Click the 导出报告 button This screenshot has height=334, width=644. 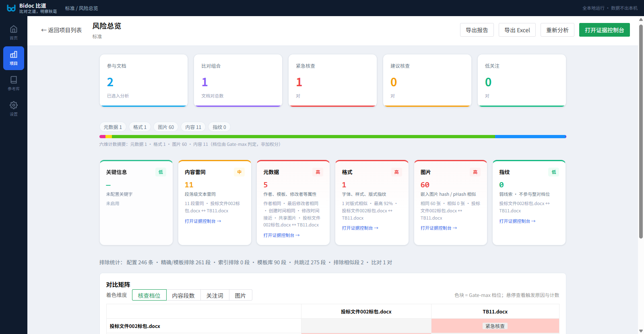click(477, 30)
